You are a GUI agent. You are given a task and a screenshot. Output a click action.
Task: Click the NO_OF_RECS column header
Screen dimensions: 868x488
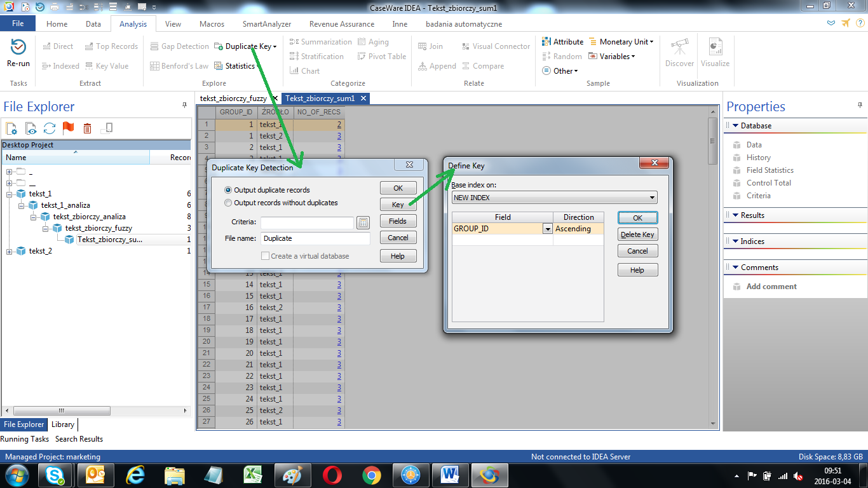(x=319, y=112)
